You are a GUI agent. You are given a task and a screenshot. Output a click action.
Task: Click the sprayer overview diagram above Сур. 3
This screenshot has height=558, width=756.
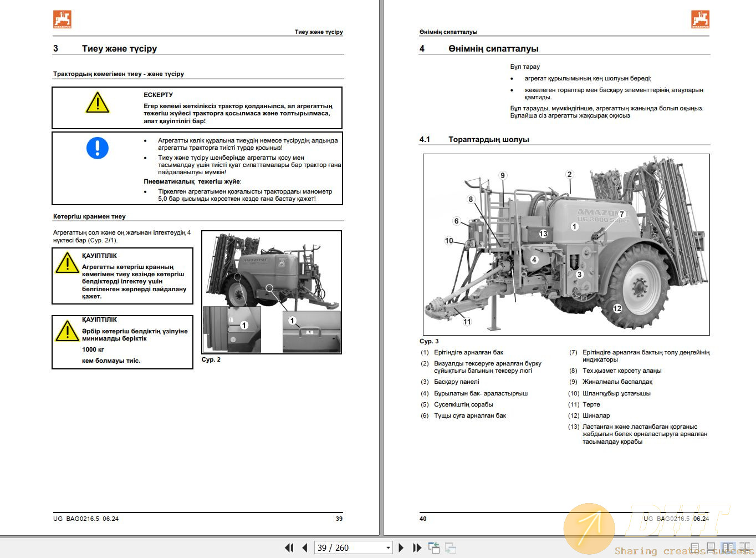click(x=566, y=245)
